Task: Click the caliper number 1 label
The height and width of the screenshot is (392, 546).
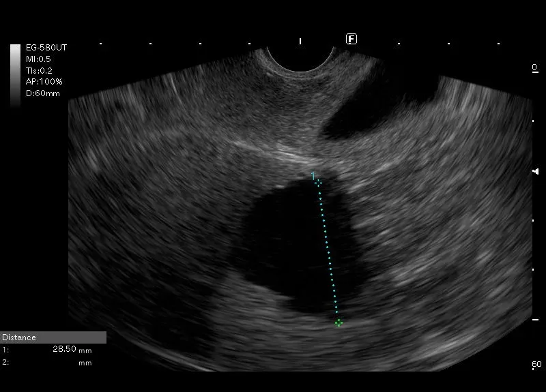Action: [x=313, y=176]
